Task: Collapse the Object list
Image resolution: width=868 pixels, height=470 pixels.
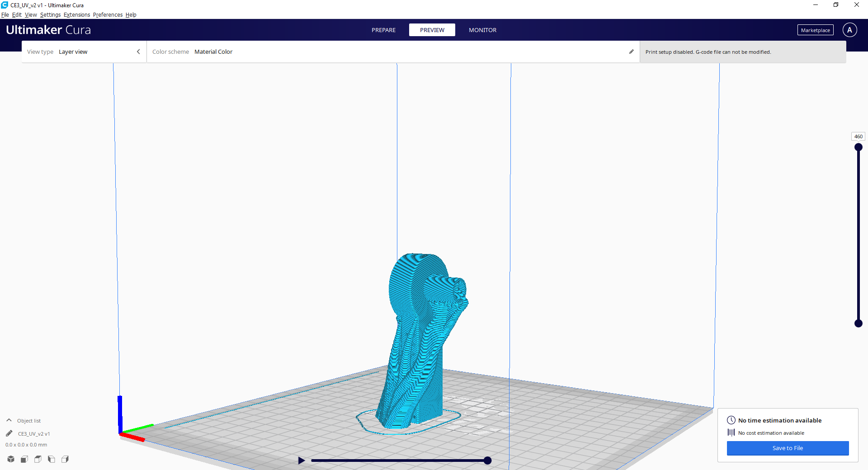Action: [x=9, y=420]
